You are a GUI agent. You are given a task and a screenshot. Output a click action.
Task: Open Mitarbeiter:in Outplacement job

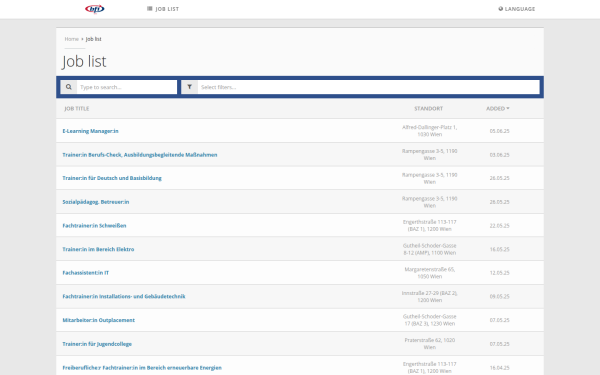[x=99, y=320]
